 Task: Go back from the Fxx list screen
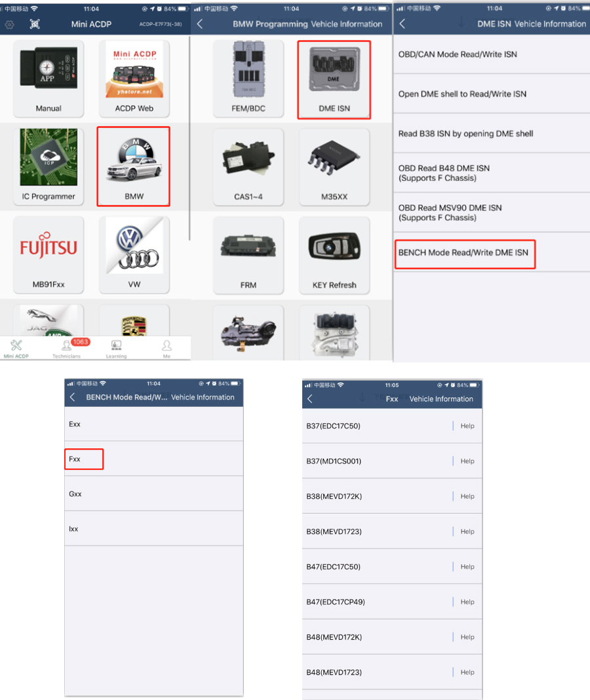[x=310, y=399]
